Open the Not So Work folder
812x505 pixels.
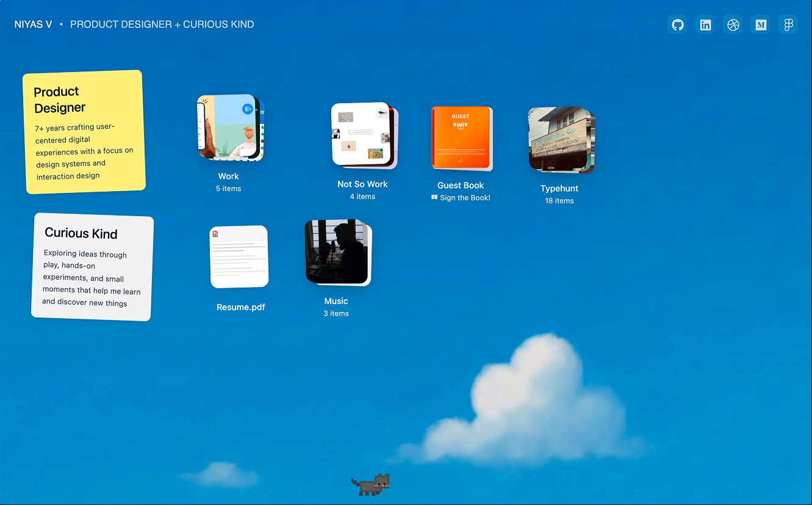pos(363,135)
